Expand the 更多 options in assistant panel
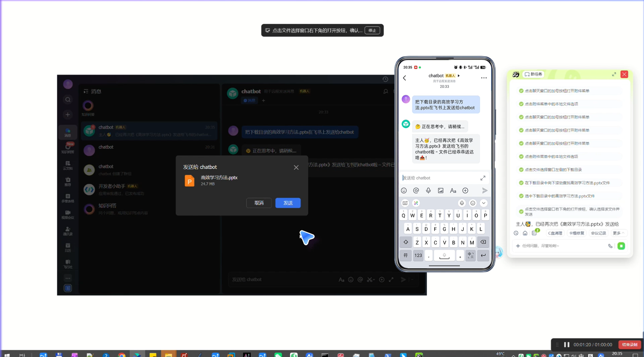The image size is (644, 357). click(x=618, y=233)
